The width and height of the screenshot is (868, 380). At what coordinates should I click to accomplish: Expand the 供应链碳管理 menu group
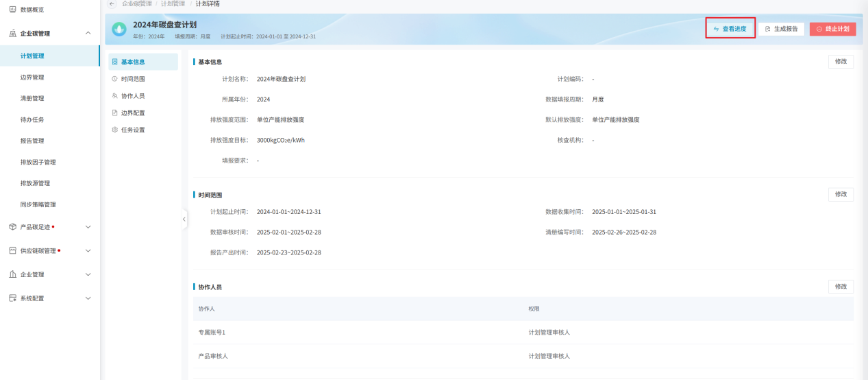tap(88, 251)
